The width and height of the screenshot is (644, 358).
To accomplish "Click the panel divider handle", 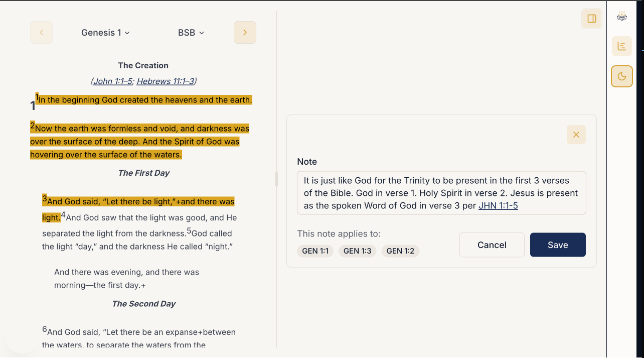I will (276, 179).
